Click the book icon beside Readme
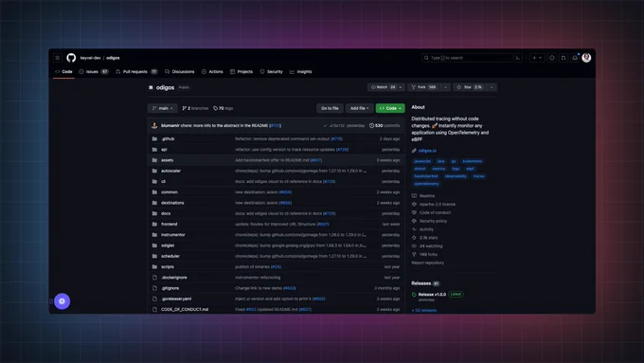The height and width of the screenshot is (363, 644). 414,196
